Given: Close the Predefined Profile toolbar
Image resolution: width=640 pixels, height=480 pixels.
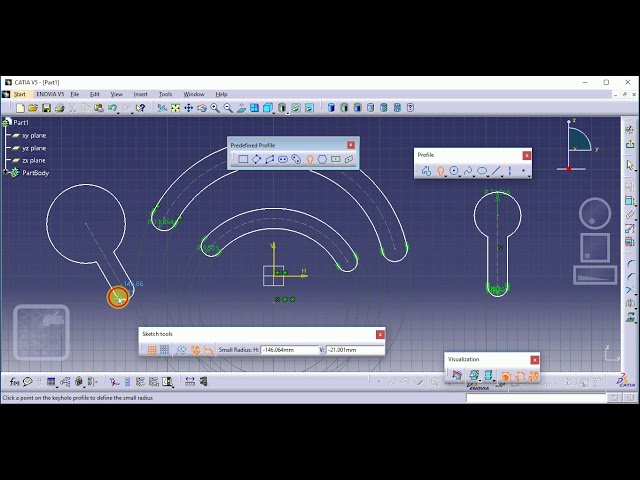Looking at the screenshot, I should pos(351,145).
